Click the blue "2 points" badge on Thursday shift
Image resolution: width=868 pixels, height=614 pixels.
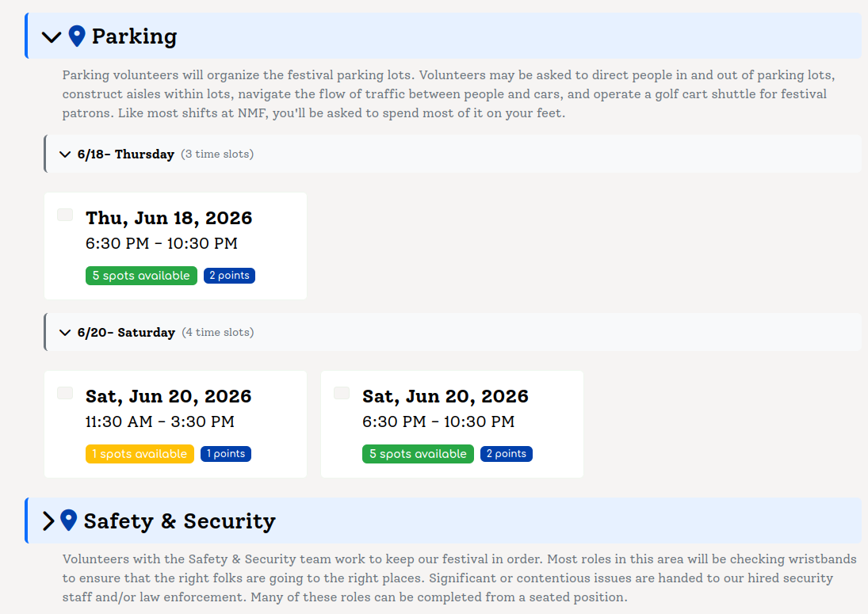point(229,275)
